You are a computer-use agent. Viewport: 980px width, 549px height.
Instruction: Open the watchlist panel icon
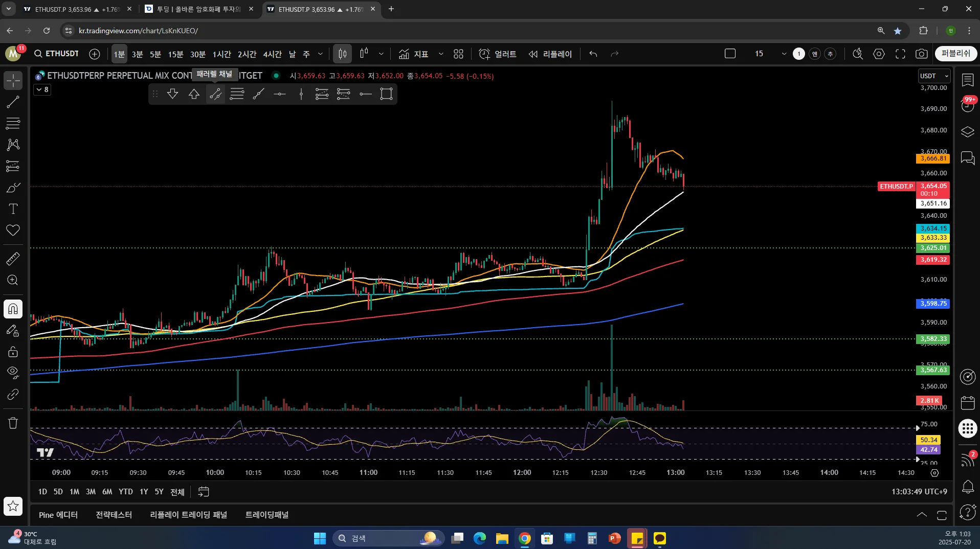968,80
